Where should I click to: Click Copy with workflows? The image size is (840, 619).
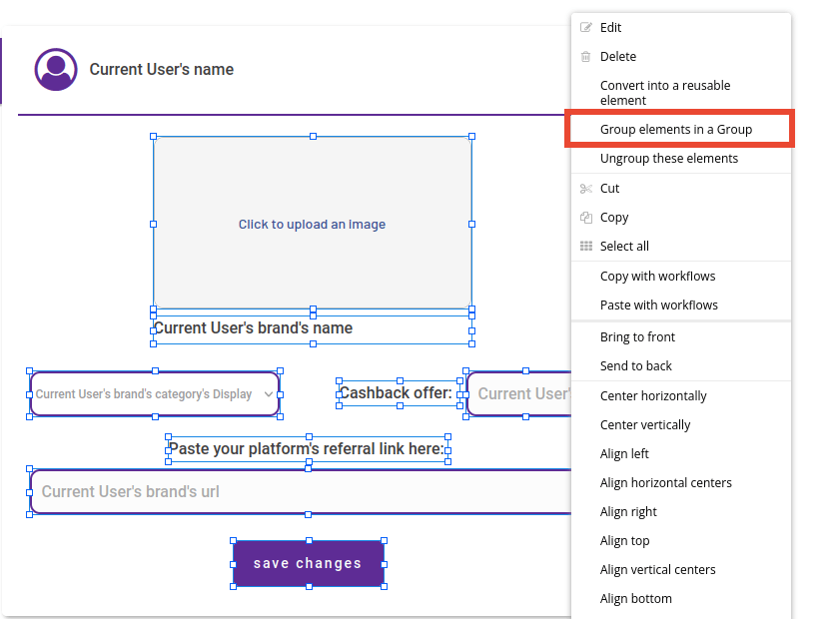[x=658, y=276]
